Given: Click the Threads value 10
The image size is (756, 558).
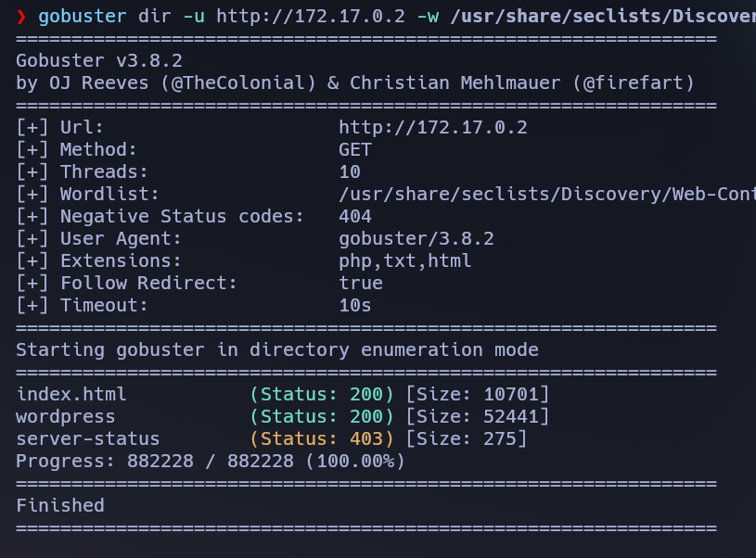Looking at the screenshot, I should pos(350,171).
